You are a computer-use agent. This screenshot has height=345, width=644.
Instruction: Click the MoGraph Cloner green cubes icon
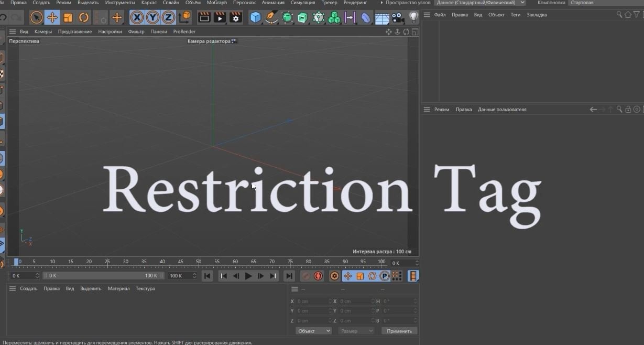(334, 18)
